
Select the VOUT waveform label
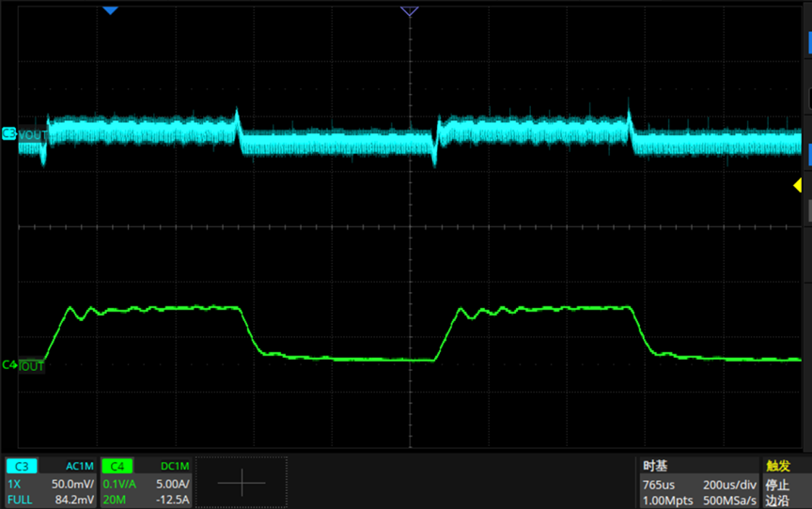(x=33, y=135)
